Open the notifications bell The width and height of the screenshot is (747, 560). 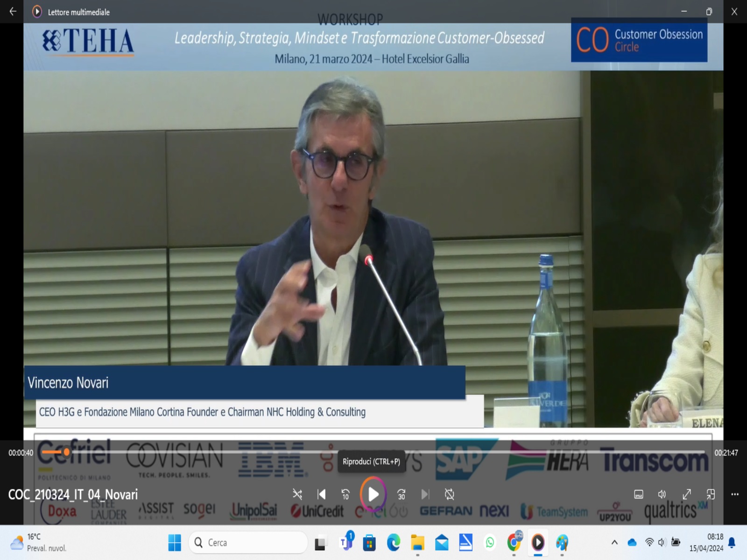pyautogui.click(x=732, y=542)
